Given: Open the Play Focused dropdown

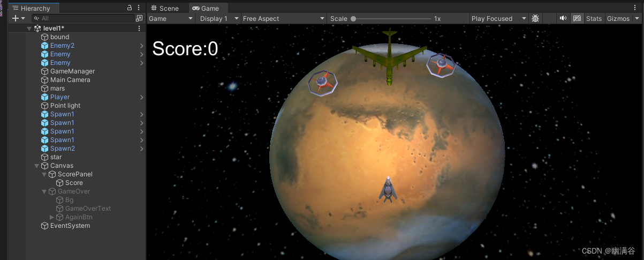Looking at the screenshot, I should coord(499,18).
